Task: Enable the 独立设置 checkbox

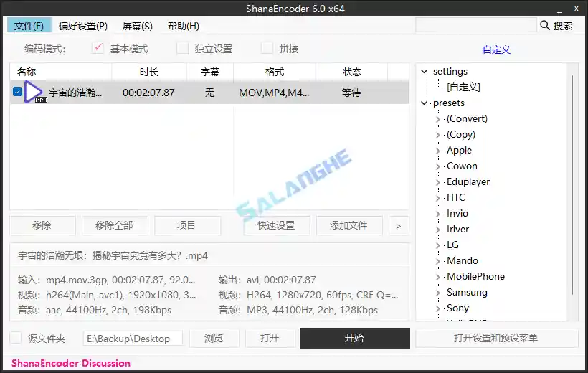Action: tap(183, 48)
